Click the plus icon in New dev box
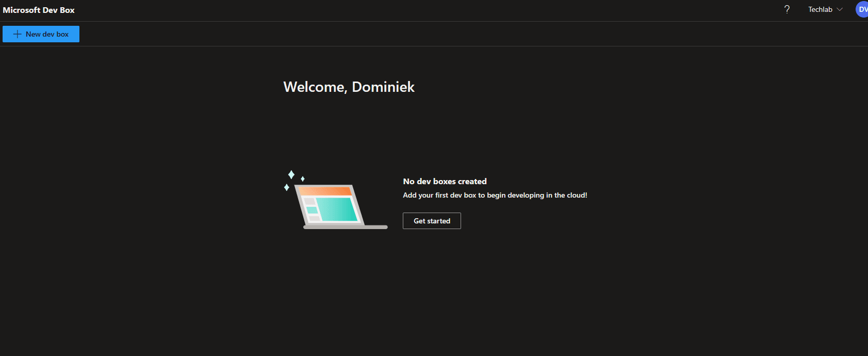This screenshot has width=868, height=356. pyautogui.click(x=17, y=34)
